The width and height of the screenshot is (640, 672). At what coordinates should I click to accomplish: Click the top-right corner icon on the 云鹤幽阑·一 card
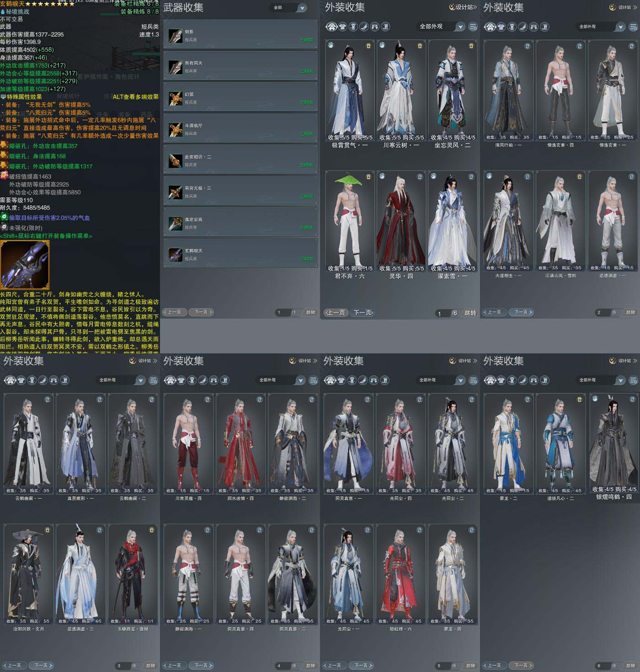pos(48,399)
